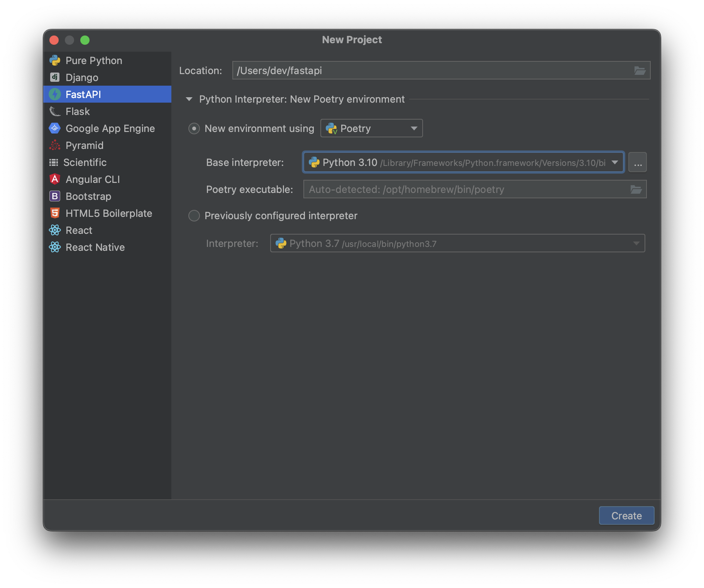Viewport: 704px width, 588px height.
Task: Select New environment using radio button
Action: 194,128
